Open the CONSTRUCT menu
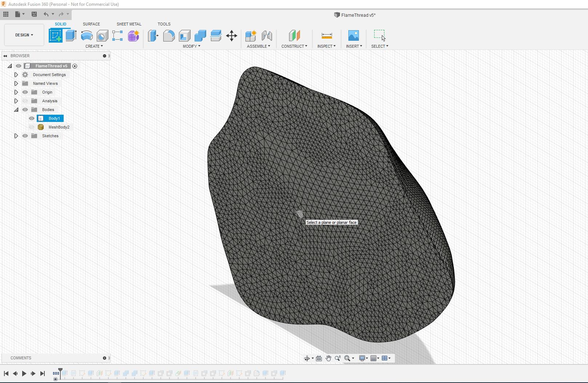588x383 pixels. coord(294,46)
